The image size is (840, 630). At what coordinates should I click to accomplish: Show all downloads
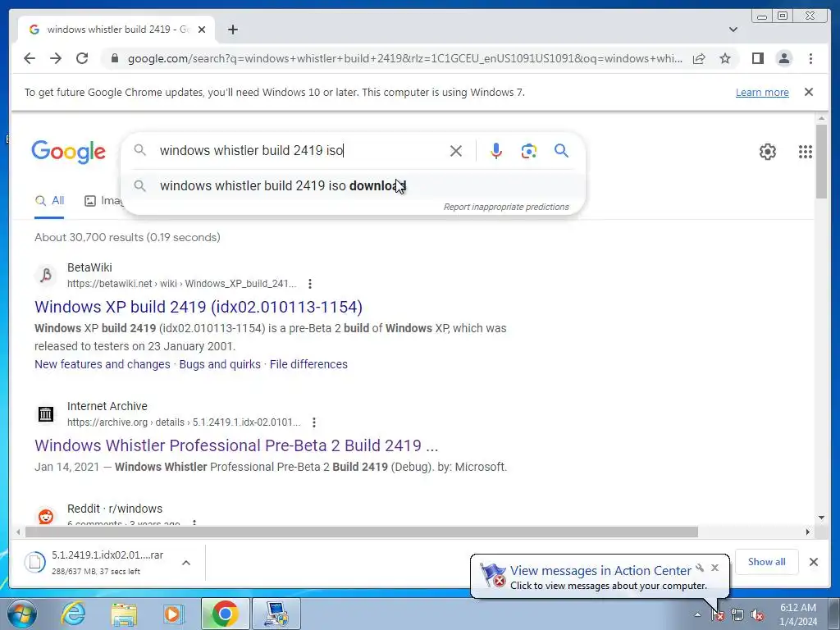tap(767, 562)
